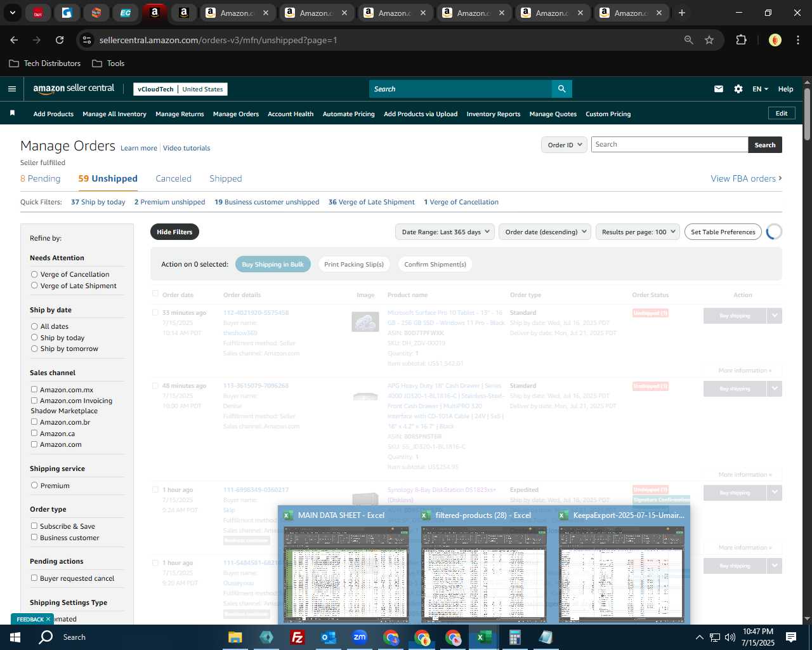Screen dimensions: 812x650
Task: Open Zoom from taskbar
Action: point(360,637)
